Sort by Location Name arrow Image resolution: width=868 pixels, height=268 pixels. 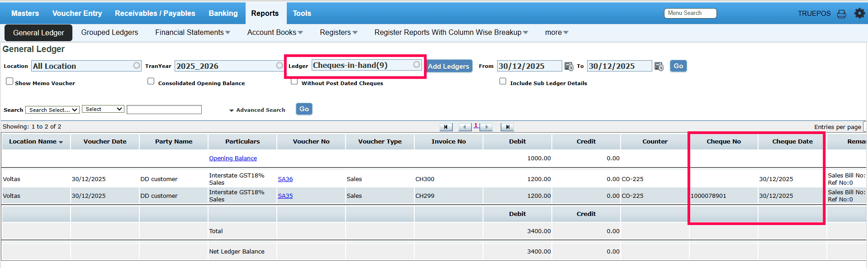point(61,142)
